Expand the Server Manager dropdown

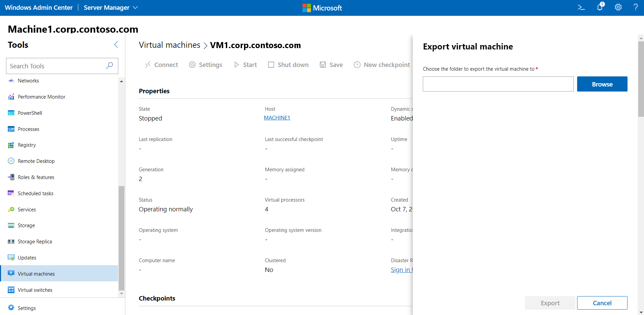pyautogui.click(x=111, y=8)
